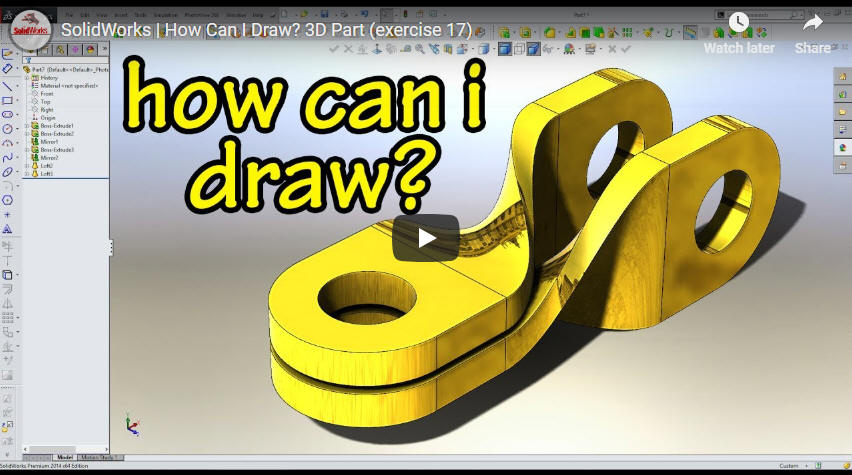Switch to the ConfigurationManager tab

(60, 49)
